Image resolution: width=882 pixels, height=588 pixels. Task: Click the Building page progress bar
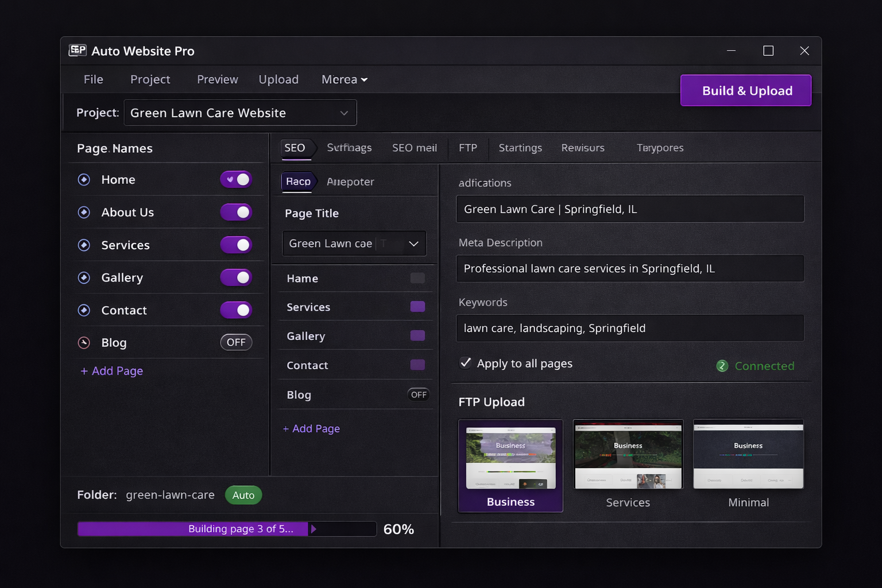(x=227, y=528)
